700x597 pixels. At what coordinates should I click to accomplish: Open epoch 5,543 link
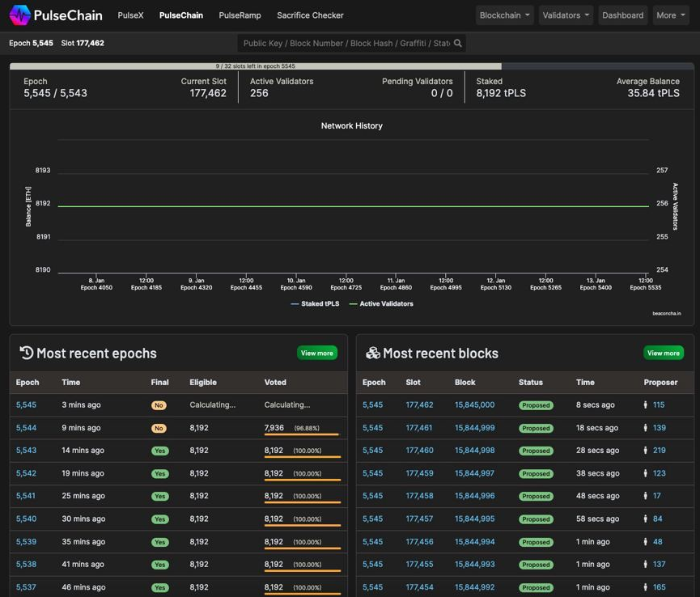(x=27, y=451)
